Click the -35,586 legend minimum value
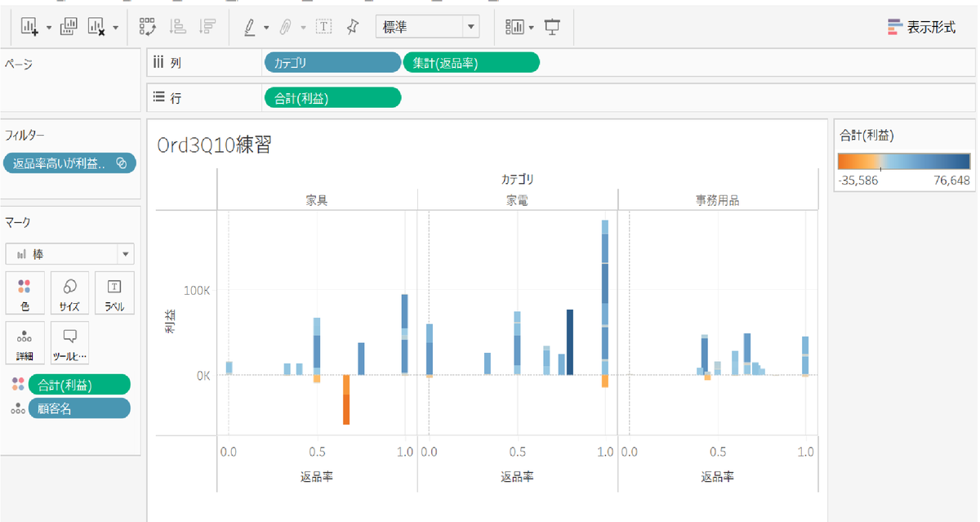The height and width of the screenshot is (522, 980). coord(858,181)
